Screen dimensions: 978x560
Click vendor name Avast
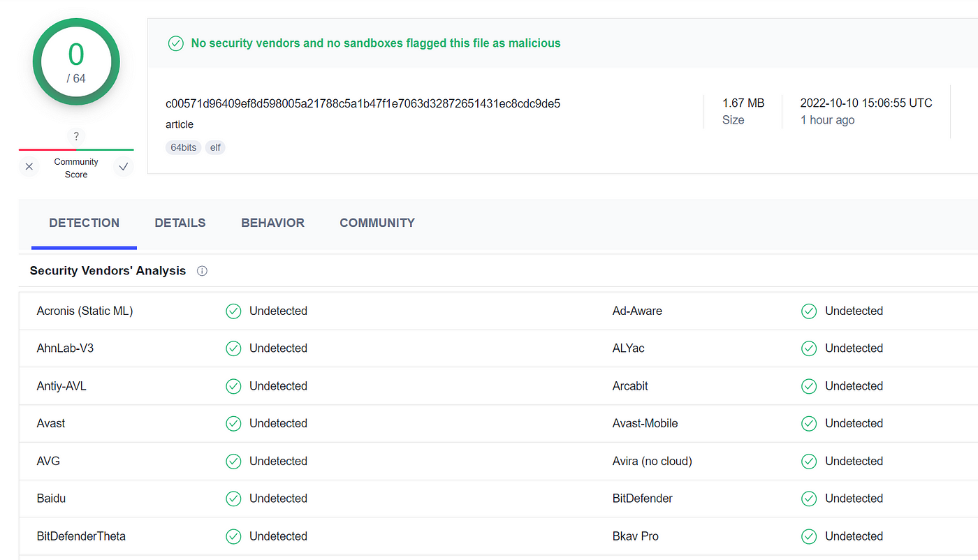[x=51, y=424]
